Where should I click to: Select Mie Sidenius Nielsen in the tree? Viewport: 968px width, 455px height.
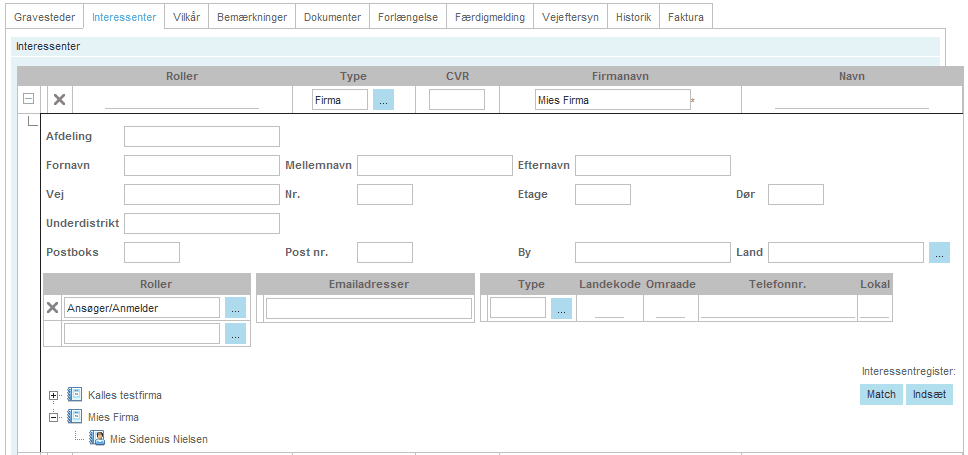click(159, 439)
